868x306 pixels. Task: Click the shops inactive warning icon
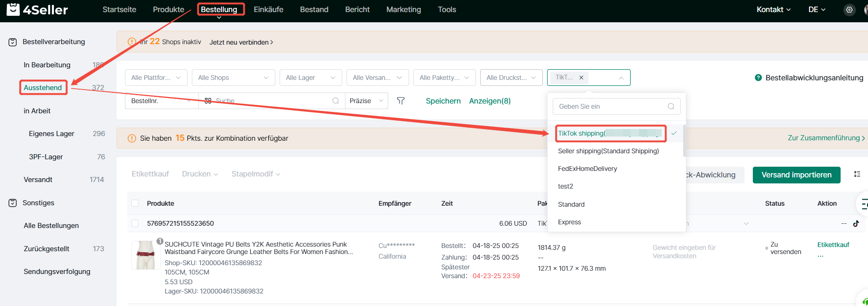coord(132,42)
